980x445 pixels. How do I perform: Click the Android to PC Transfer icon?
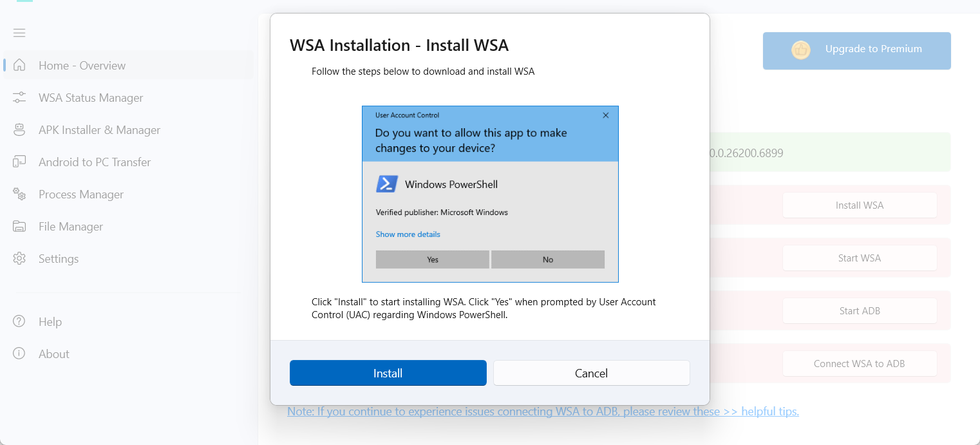coord(19,162)
